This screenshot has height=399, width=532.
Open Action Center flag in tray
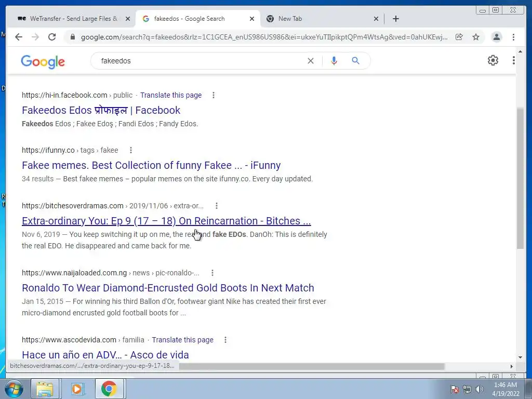[455, 389]
